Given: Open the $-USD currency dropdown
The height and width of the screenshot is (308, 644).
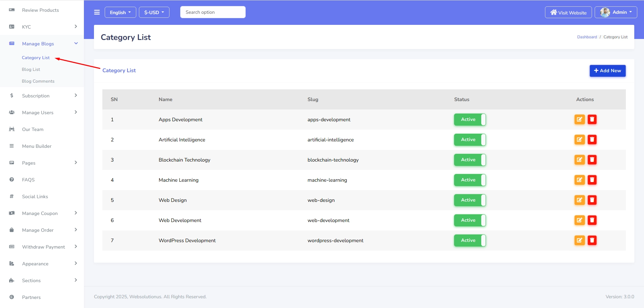Looking at the screenshot, I should point(154,12).
